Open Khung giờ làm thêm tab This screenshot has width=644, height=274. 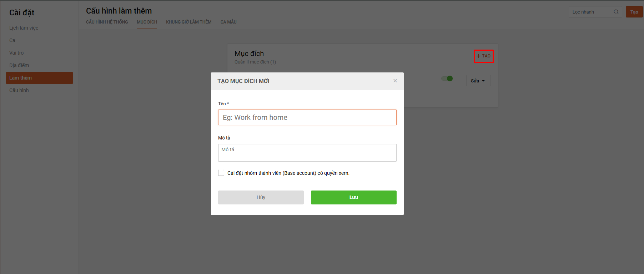pyautogui.click(x=188, y=22)
